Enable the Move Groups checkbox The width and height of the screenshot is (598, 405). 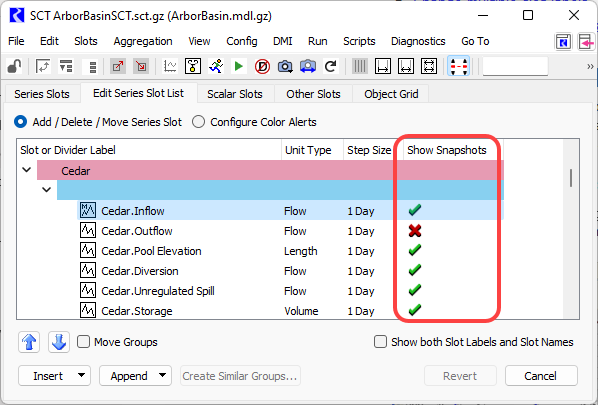[x=83, y=342]
